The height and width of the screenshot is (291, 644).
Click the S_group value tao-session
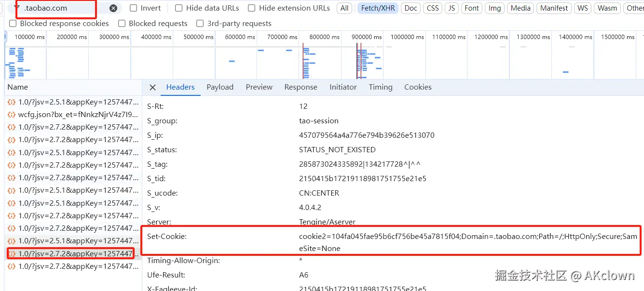(x=319, y=121)
